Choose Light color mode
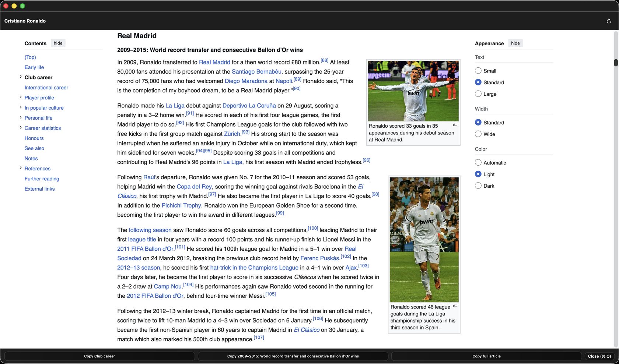This screenshot has width=619, height=364. click(x=478, y=174)
